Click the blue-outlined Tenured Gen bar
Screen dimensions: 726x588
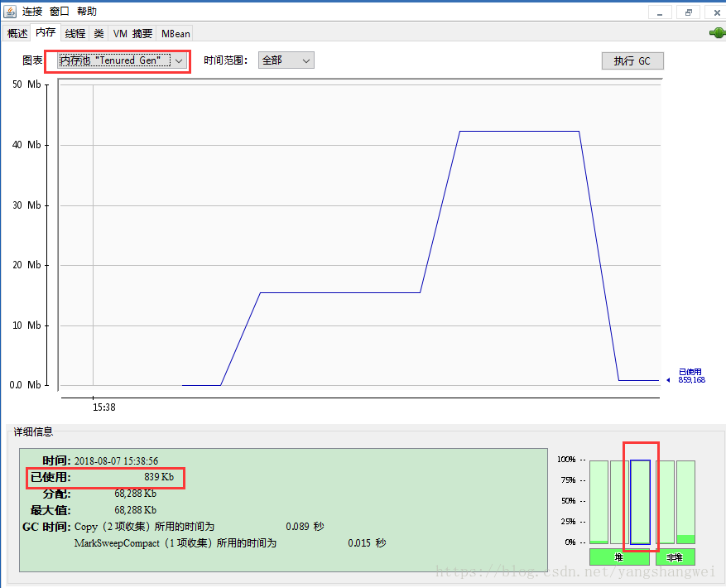click(639, 502)
